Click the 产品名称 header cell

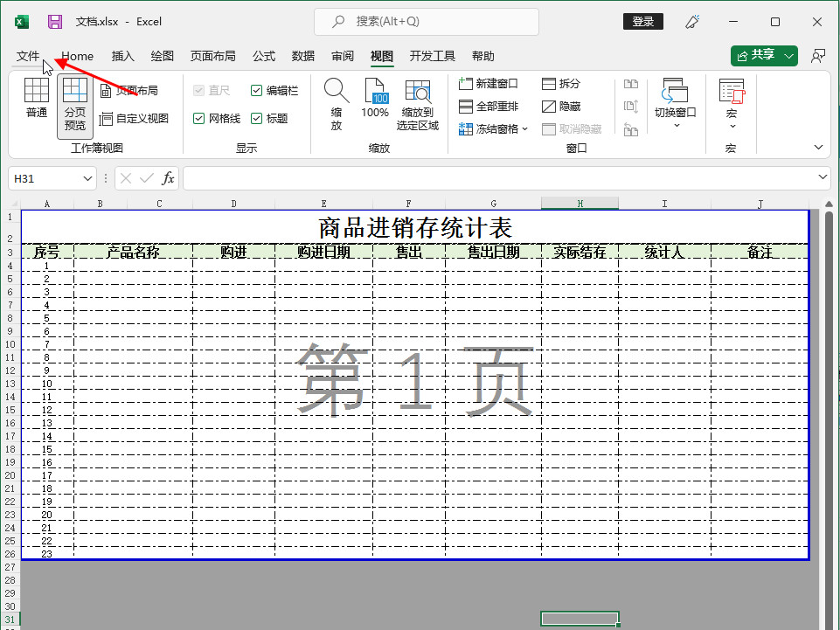[x=133, y=252]
